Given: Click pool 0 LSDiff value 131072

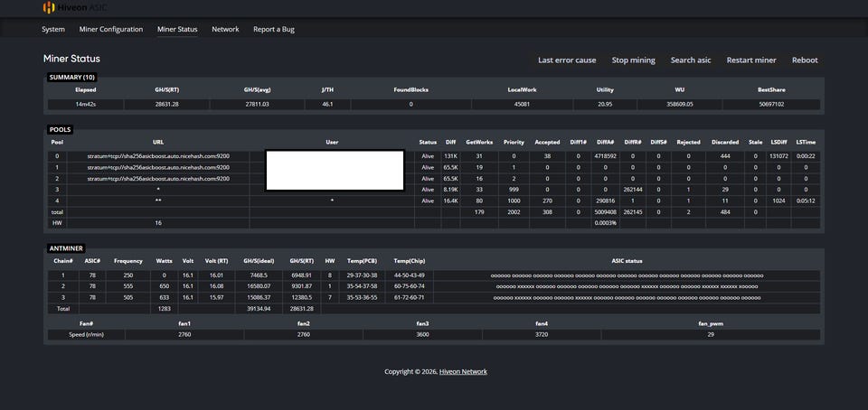Looking at the screenshot, I should pos(778,156).
